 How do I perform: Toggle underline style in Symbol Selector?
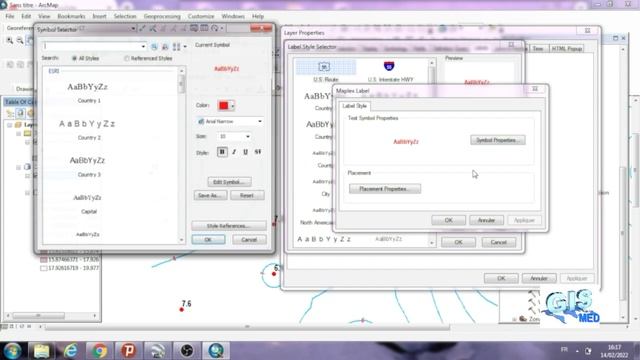245,152
